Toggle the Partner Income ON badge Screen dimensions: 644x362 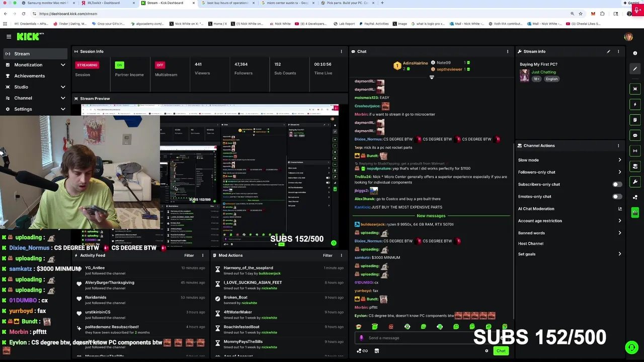[x=119, y=65]
